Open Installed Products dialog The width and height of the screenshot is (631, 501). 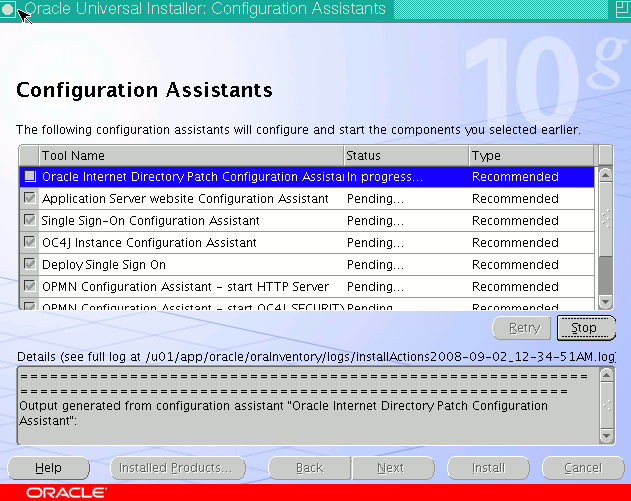[178, 468]
